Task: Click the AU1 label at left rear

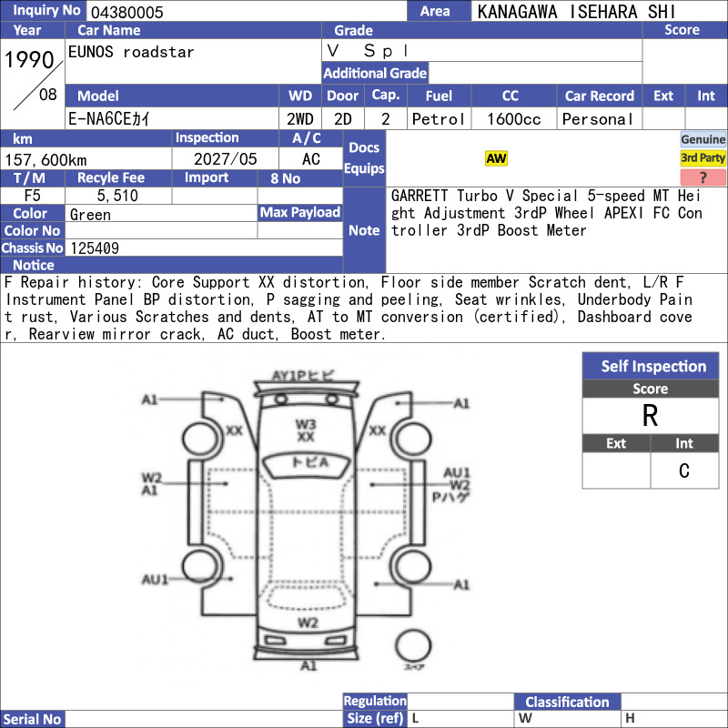Action: click(155, 580)
